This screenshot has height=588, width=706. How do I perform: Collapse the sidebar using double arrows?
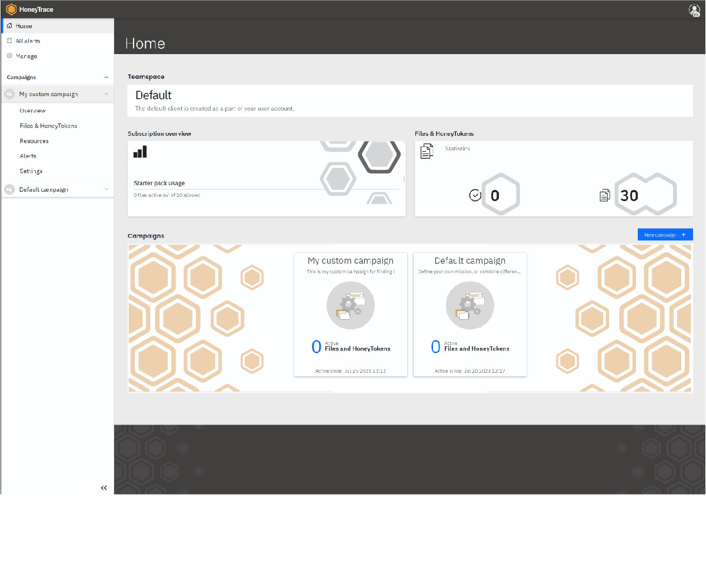pos(104,488)
